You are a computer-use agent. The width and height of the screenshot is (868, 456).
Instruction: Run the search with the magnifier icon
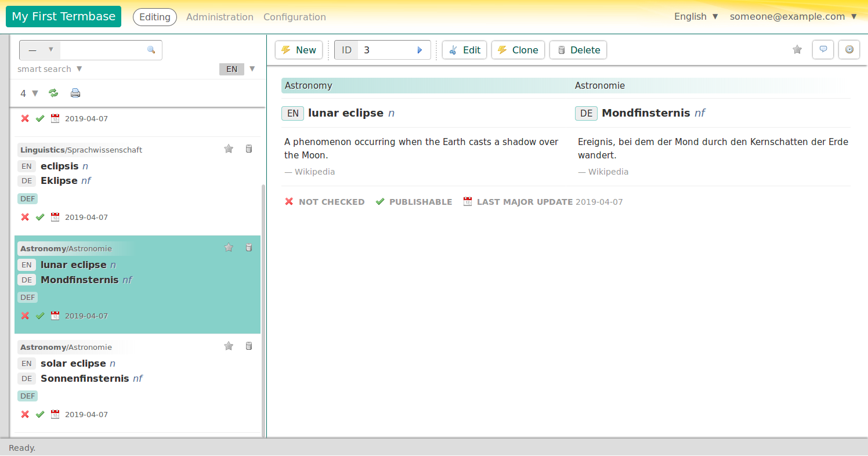151,50
